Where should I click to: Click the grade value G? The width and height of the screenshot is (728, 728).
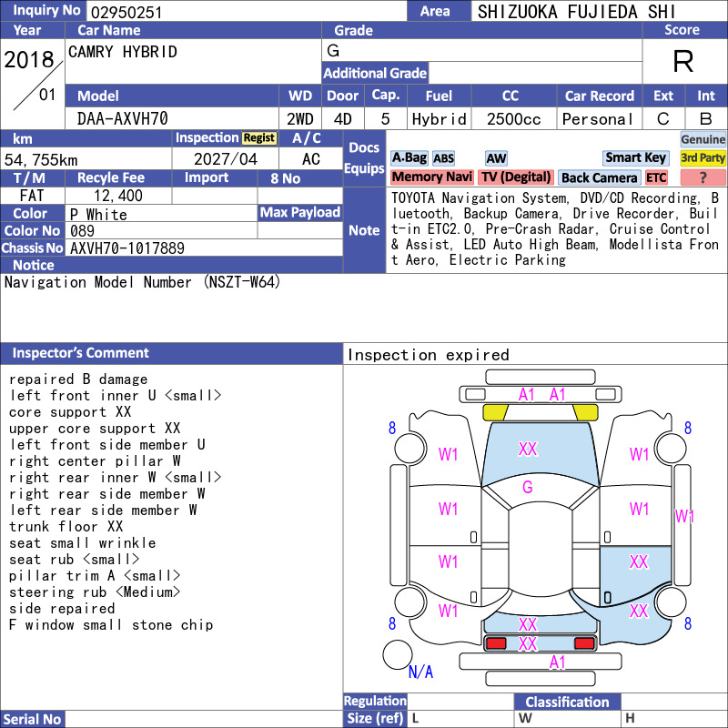(x=333, y=51)
